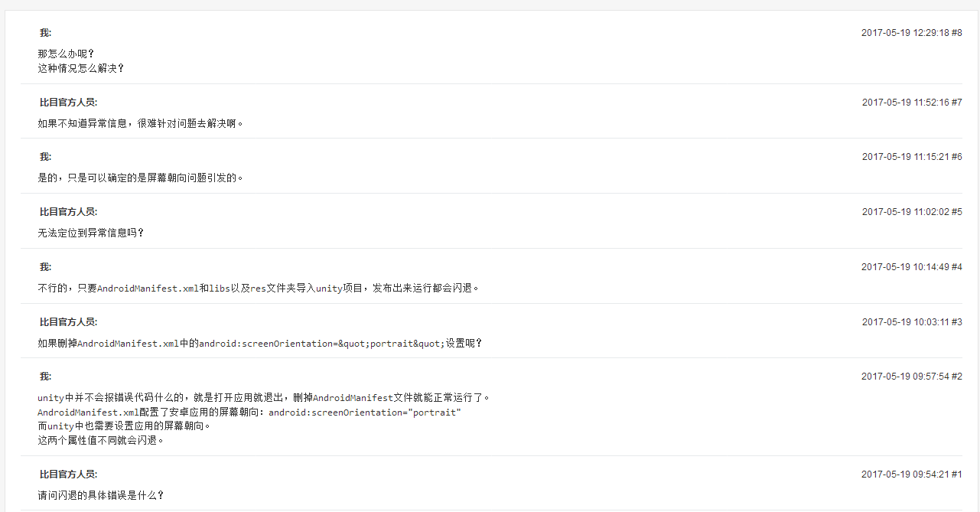Screen dimensions: 980x512
Task: Click line starting unity中并不会报错误代码什么的
Action: (x=264, y=398)
